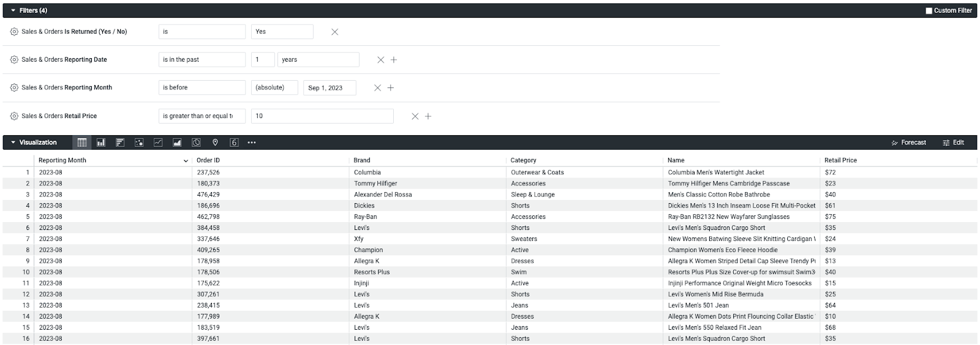Viewport: 980px width, 345px height.
Task: Open the 'is' condition dropdown
Action: point(202,32)
